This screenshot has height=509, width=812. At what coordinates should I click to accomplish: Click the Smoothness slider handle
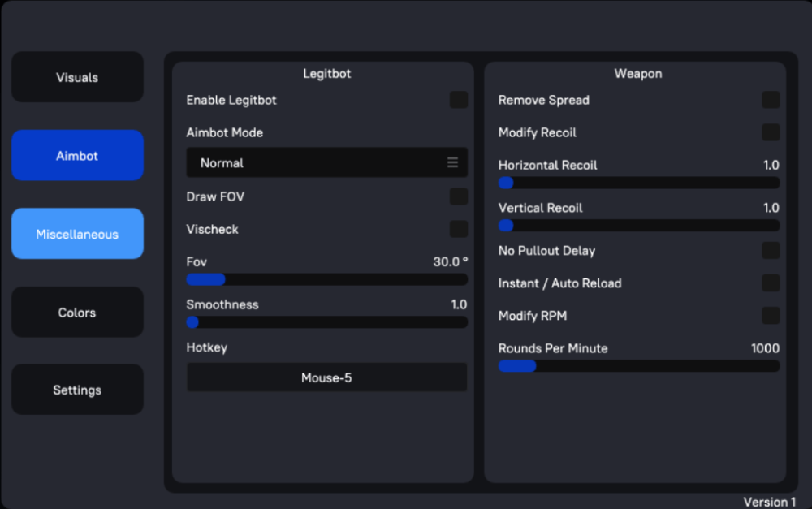192,322
